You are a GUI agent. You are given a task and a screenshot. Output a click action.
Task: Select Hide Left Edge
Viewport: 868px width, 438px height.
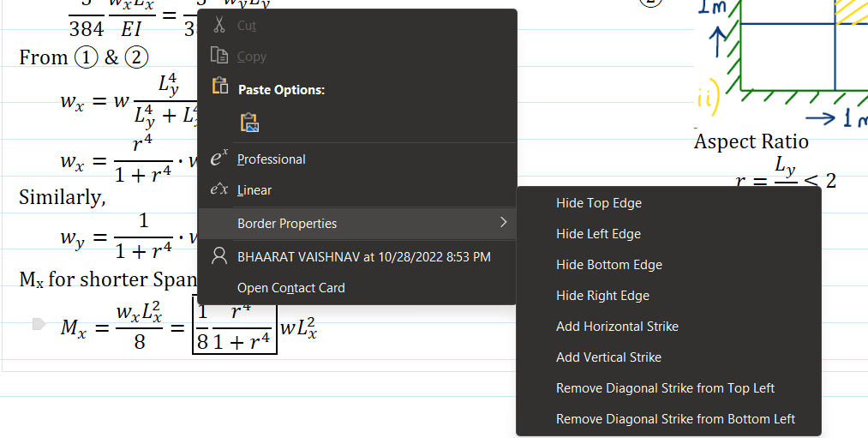click(668, 234)
